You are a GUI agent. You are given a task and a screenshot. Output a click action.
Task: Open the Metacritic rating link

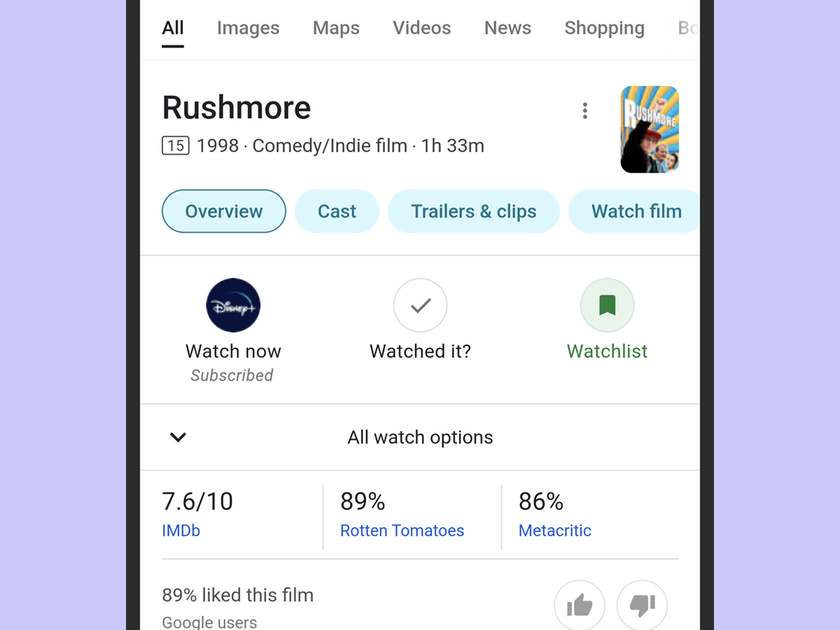coord(554,530)
